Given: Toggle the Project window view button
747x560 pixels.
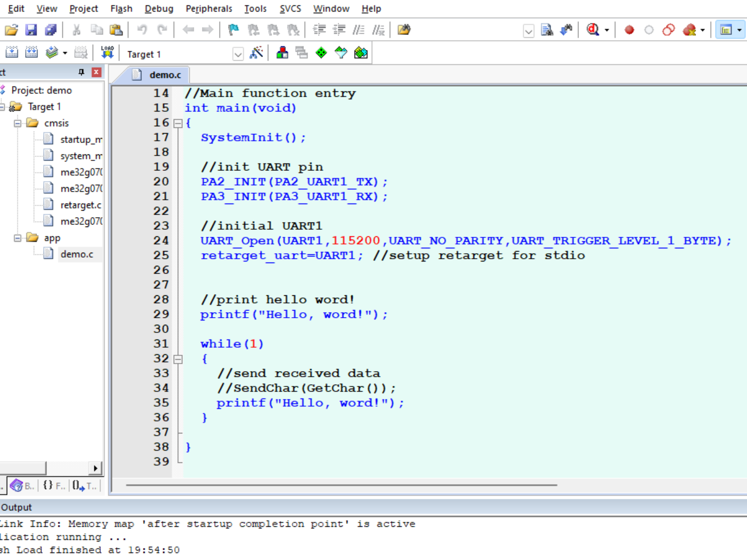Looking at the screenshot, I should click(726, 30).
